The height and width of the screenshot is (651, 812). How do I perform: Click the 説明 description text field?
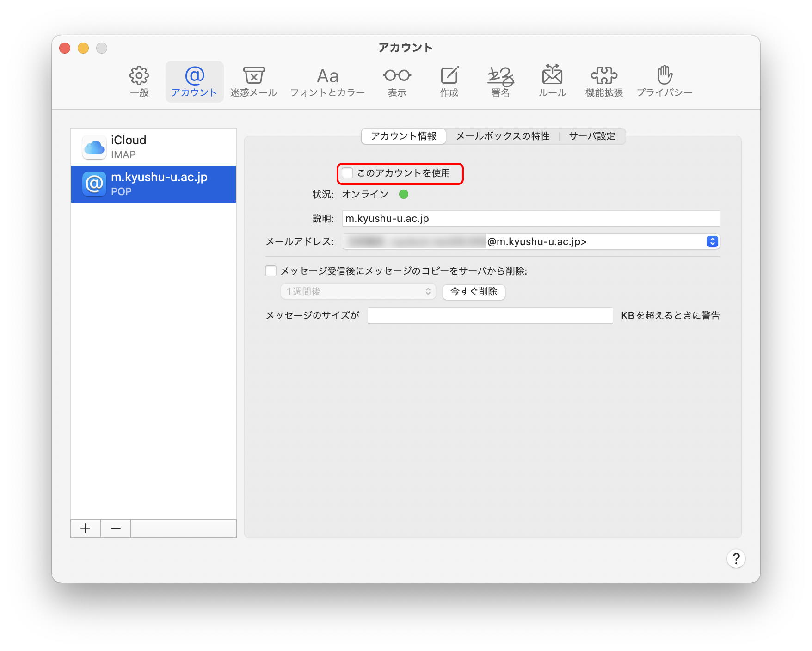pyautogui.click(x=531, y=218)
